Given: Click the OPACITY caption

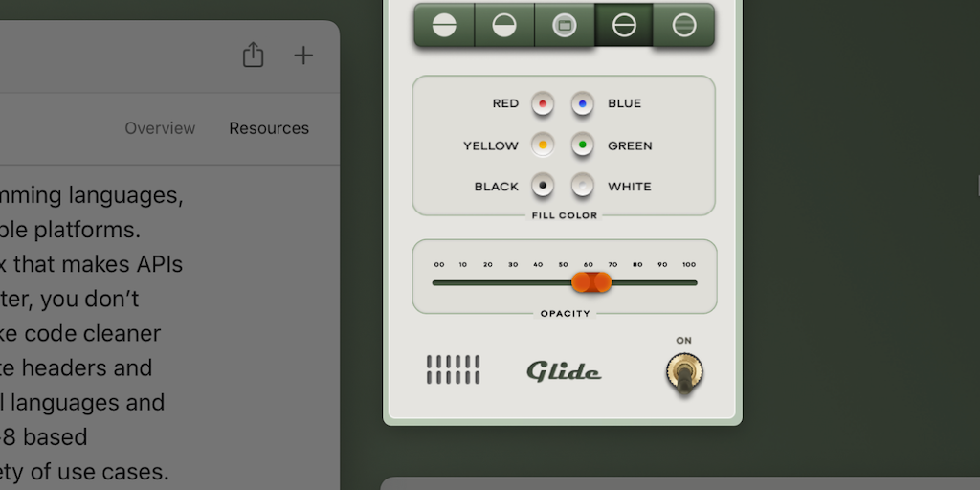Looking at the screenshot, I should coord(565,314).
